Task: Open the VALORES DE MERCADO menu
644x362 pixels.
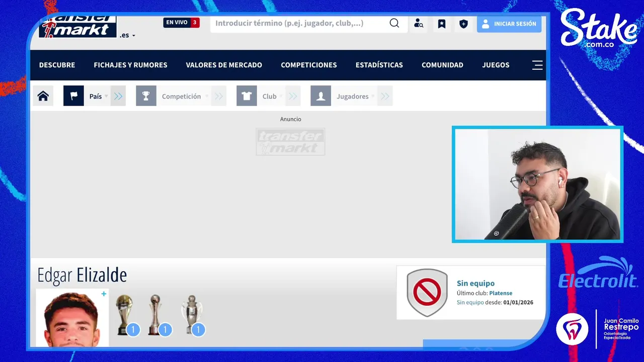Action: (224, 65)
